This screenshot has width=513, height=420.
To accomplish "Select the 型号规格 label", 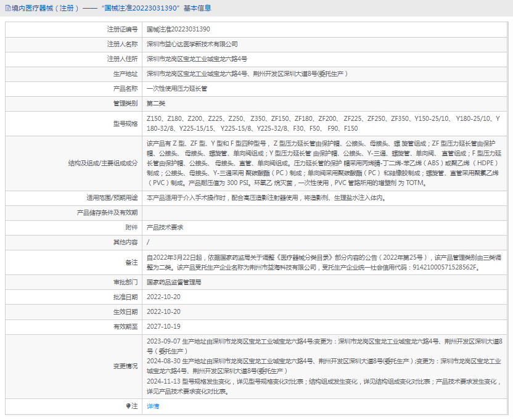I will click(x=126, y=124).
